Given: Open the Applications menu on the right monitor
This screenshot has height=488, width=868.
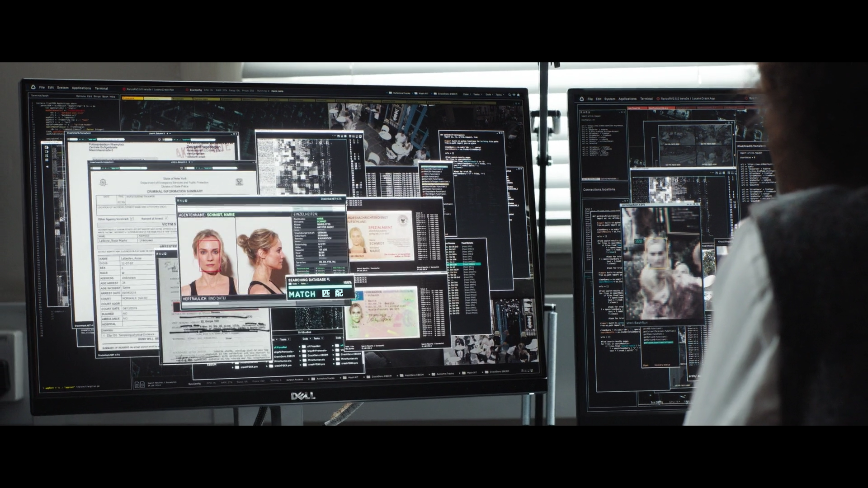Looking at the screenshot, I should point(627,99).
